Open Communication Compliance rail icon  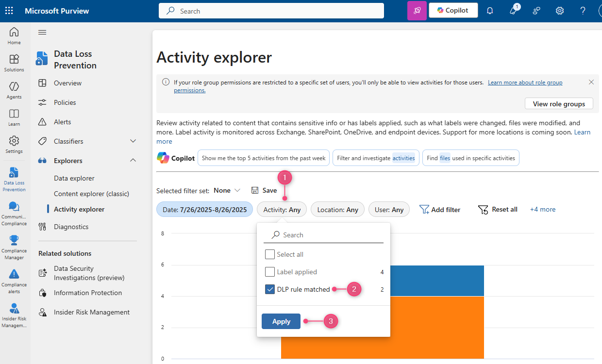14,213
